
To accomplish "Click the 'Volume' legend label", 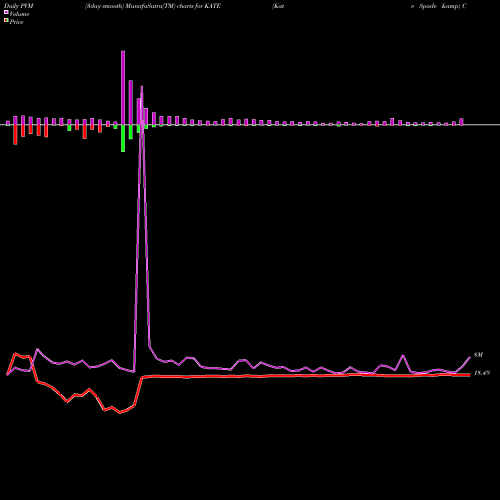I will [x=19, y=14].
